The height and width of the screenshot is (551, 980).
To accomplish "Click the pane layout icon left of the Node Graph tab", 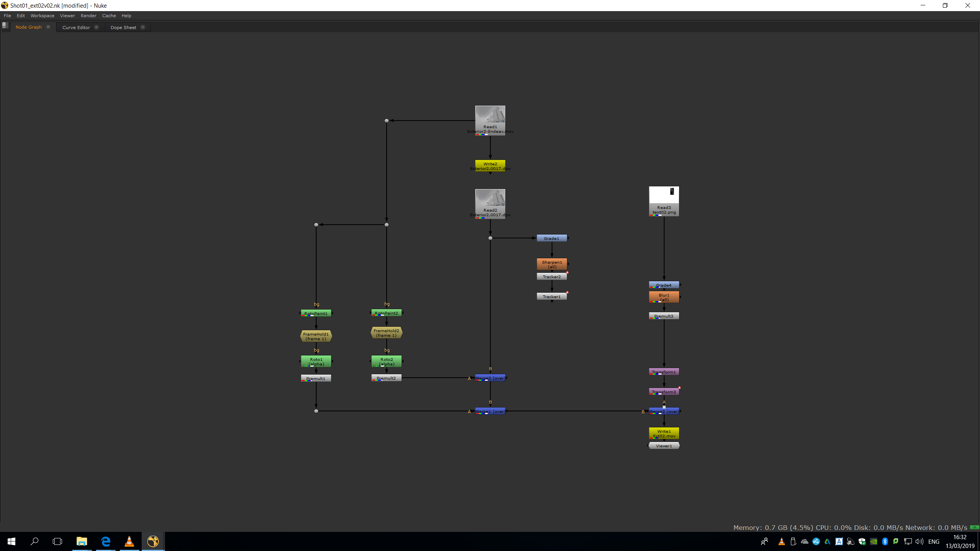I will (x=5, y=26).
